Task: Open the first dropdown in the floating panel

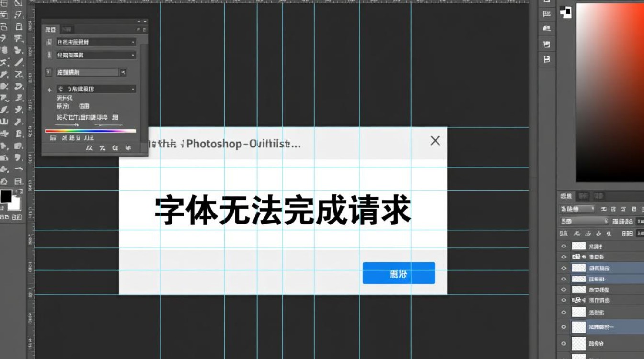Action: 96,42
